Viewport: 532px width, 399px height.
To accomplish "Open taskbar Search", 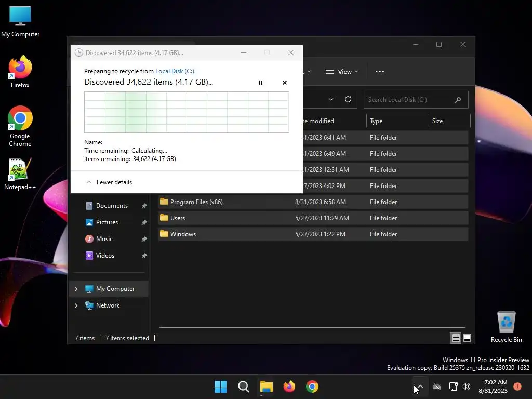I will pyautogui.click(x=244, y=387).
